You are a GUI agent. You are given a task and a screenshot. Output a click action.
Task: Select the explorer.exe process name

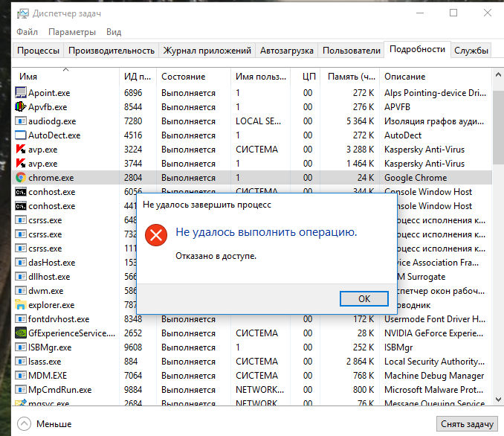pos(51,305)
